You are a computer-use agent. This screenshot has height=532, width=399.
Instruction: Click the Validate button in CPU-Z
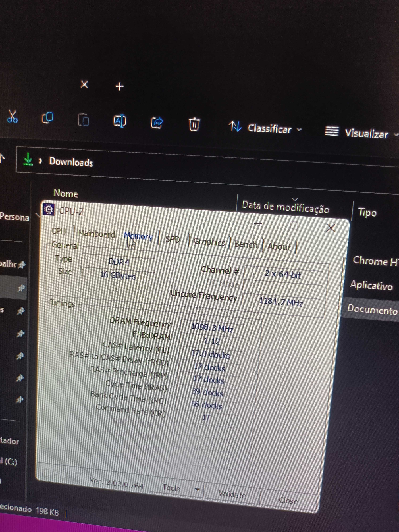[232, 494]
